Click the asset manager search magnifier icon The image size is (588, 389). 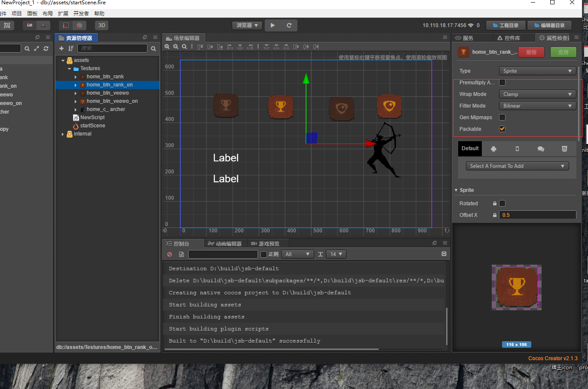click(153, 49)
